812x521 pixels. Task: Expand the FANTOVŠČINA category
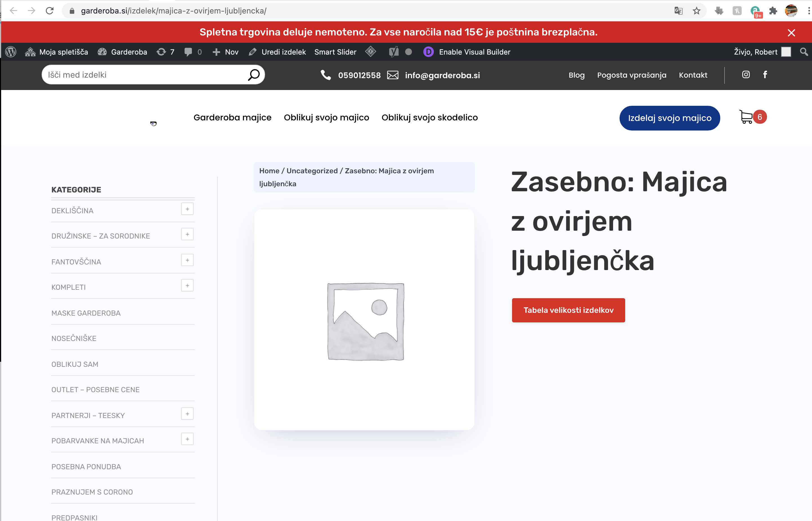point(187,260)
